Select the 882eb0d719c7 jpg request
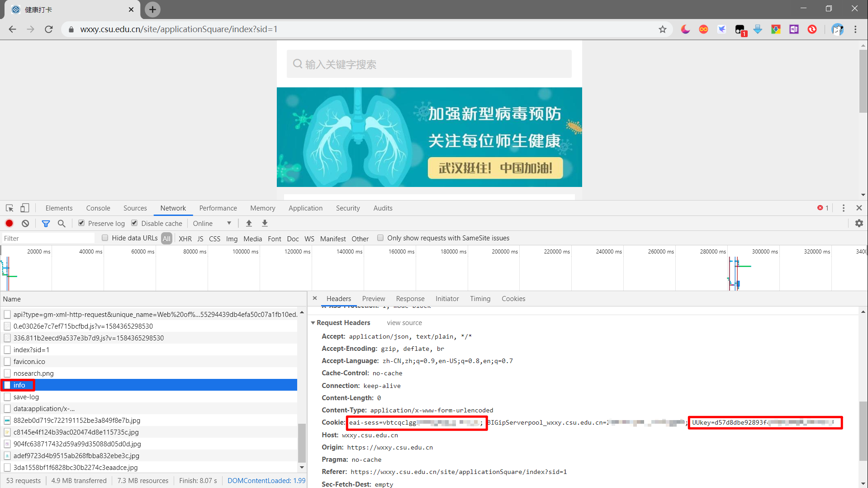The image size is (868, 488). coord(149,421)
